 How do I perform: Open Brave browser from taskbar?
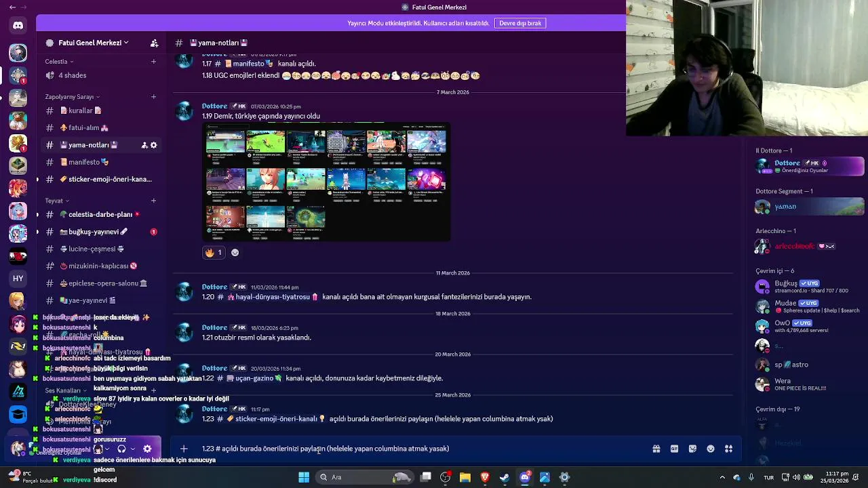pos(485,477)
